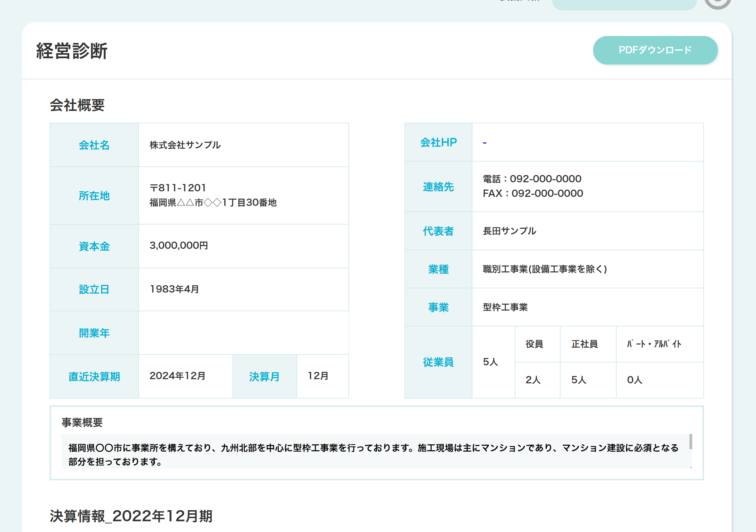Click the PDFダウンロード button

coord(655,50)
